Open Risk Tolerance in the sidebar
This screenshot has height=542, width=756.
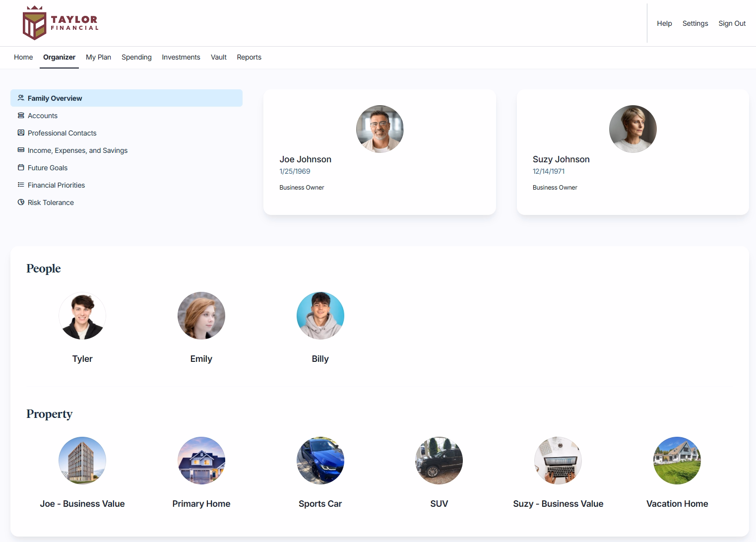point(126,203)
